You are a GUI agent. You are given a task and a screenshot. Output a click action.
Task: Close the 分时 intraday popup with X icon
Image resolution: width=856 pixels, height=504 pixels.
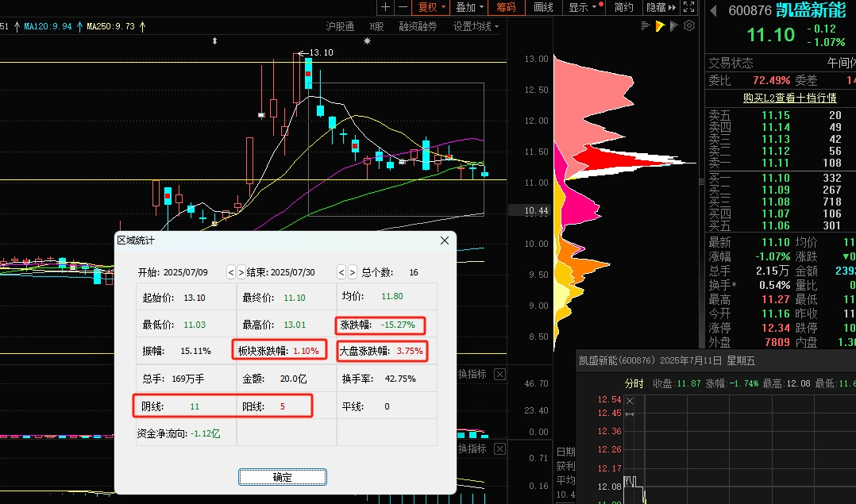pos(630,401)
